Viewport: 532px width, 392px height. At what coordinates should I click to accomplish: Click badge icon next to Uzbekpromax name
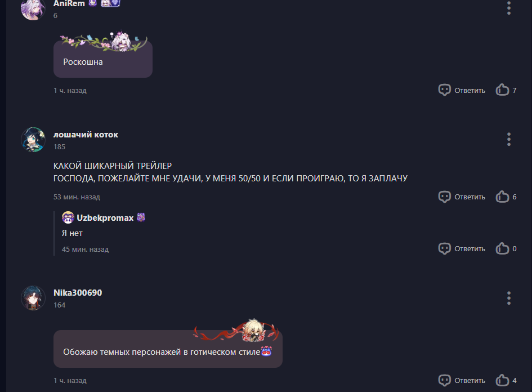141,217
